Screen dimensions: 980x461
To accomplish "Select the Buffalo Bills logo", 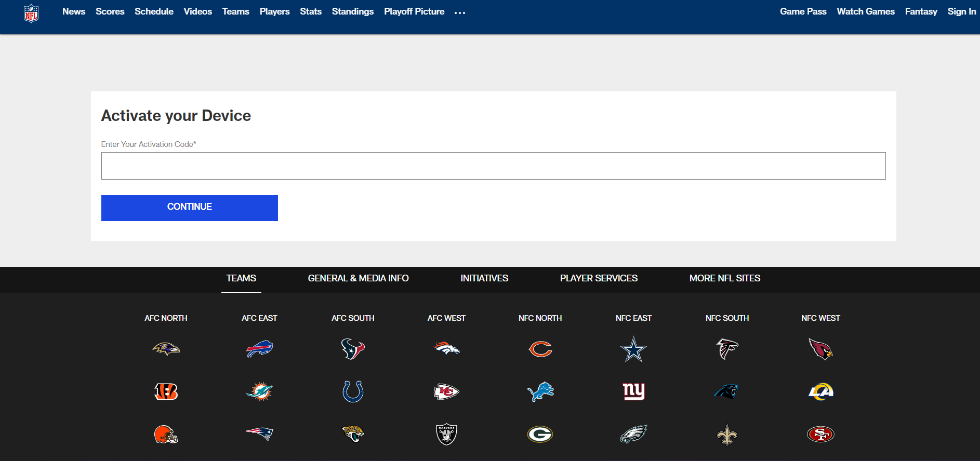I will pyautogui.click(x=259, y=349).
